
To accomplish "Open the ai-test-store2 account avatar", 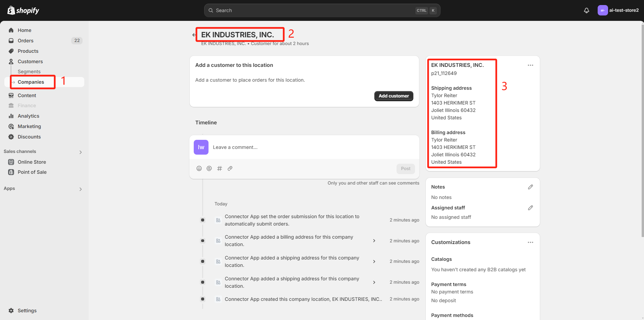I will (603, 10).
